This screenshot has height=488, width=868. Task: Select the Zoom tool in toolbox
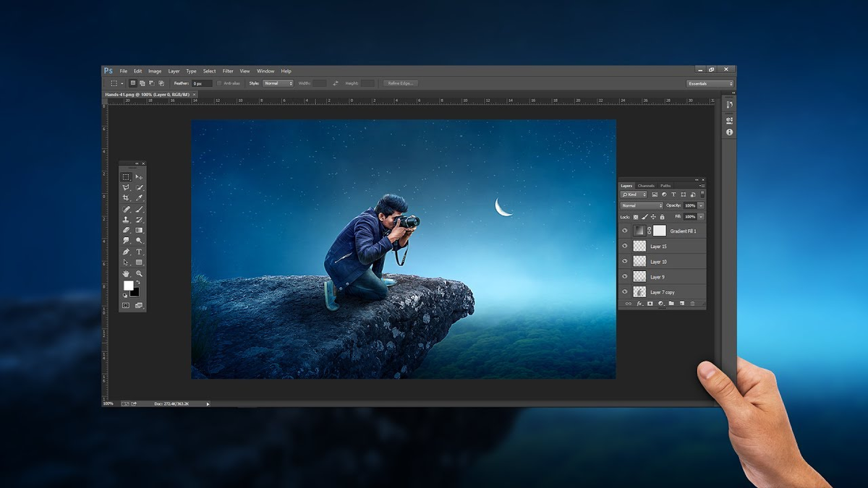click(x=139, y=273)
